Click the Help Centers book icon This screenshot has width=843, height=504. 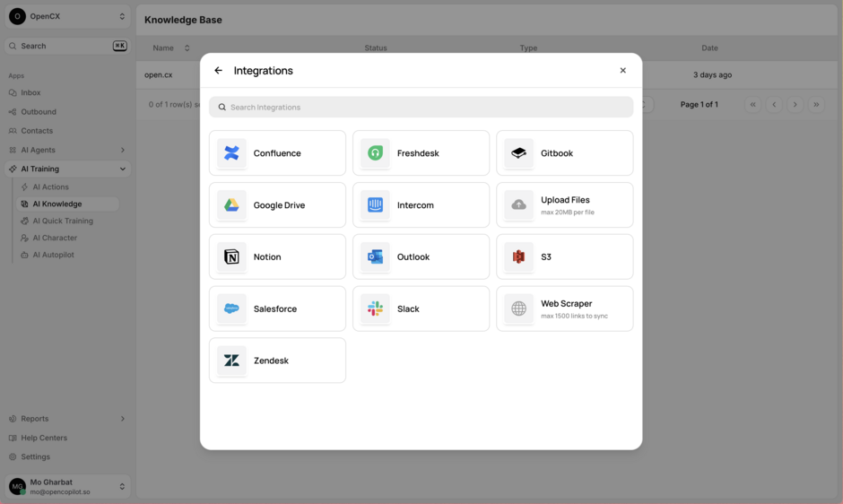tap(13, 438)
